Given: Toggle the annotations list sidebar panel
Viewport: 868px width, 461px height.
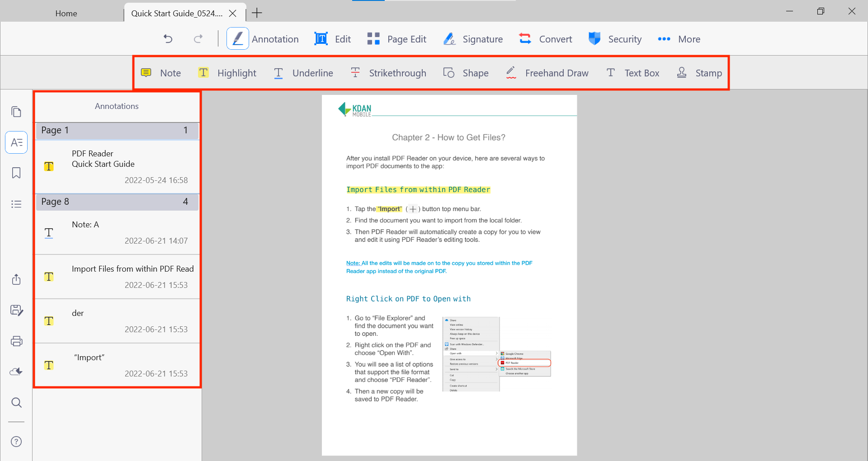Looking at the screenshot, I should tap(16, 142).
